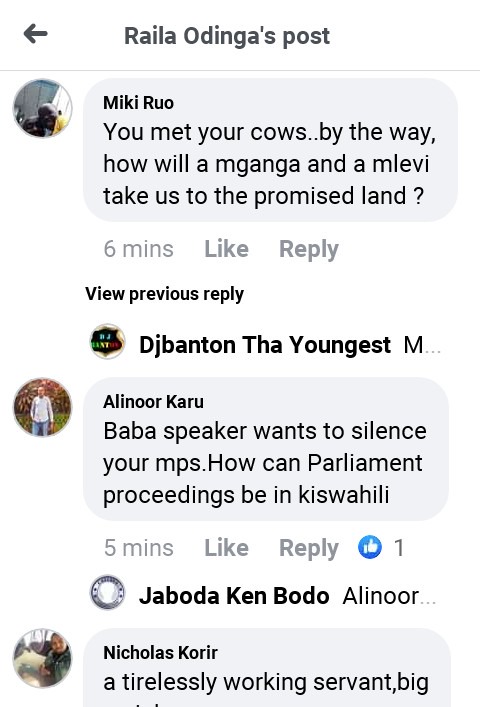Go back using the arrow icon
This screenshot has width=480, height=707.
coord(36,34)
